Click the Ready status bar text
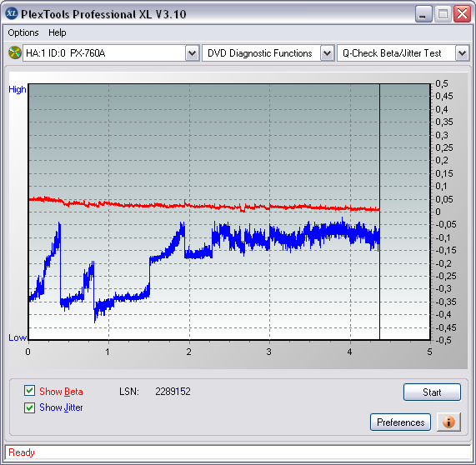The image size is (476, 465). pyautogui.click(x=22, y=452)
